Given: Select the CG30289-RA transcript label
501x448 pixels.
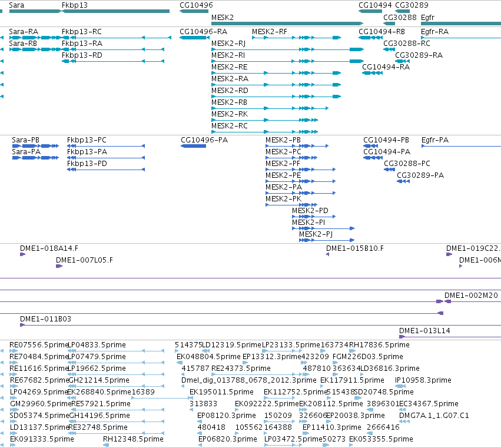Looking at the screenshot, I should [419, 55].
